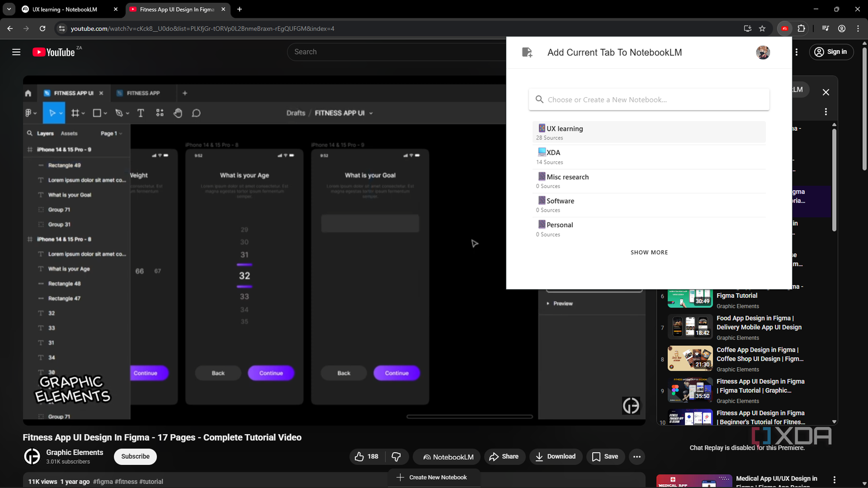Share the video

(503, 457)
